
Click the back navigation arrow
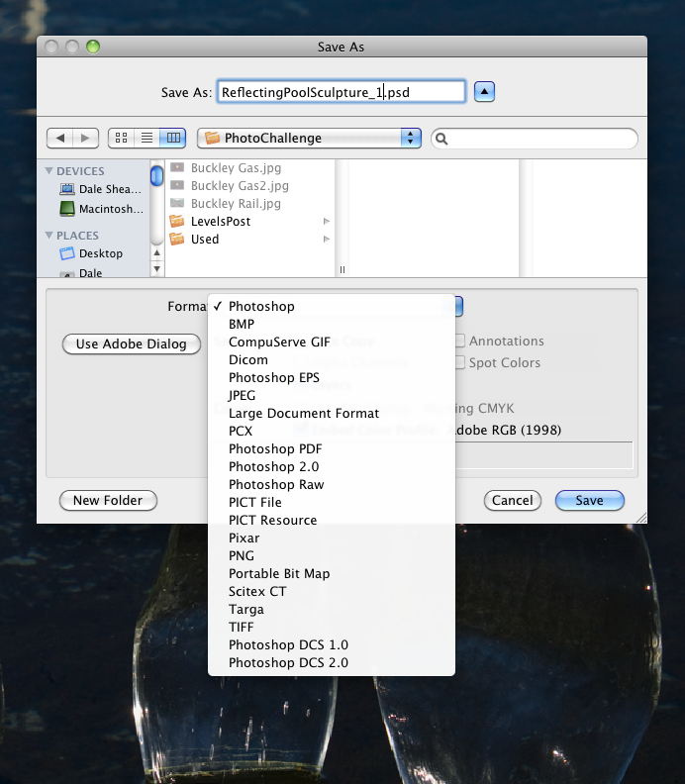(x=60, y=138)
